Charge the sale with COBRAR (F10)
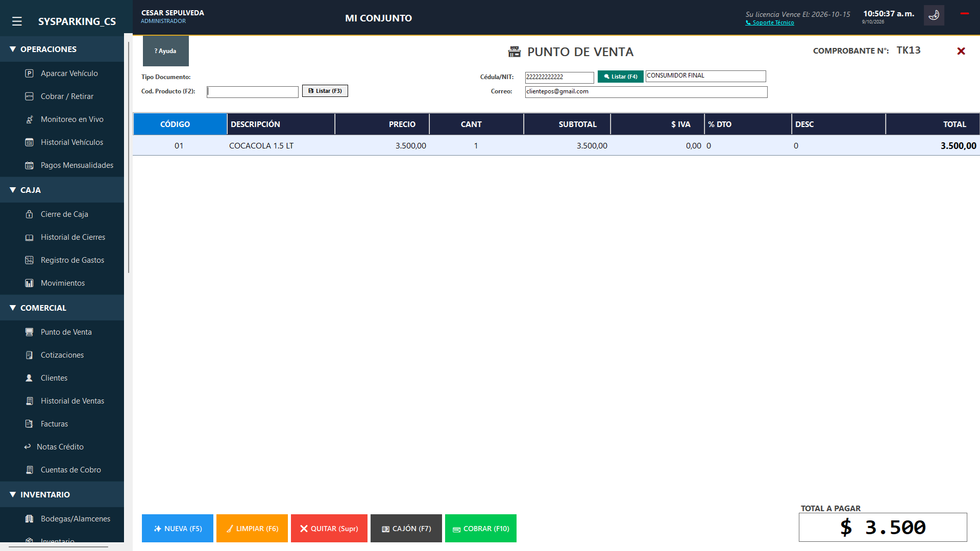The width and height of the screenshot is (980, 551). coord(481,529)
